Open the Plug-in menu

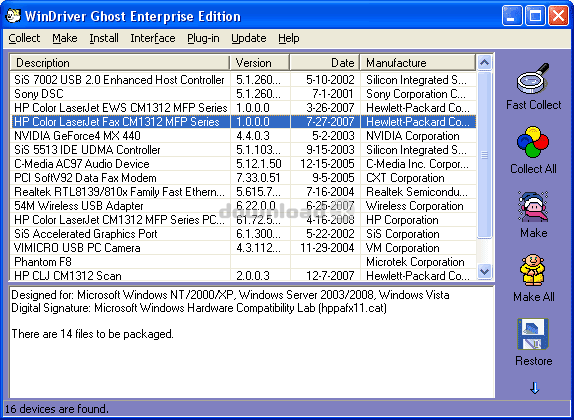click(203, 38)
